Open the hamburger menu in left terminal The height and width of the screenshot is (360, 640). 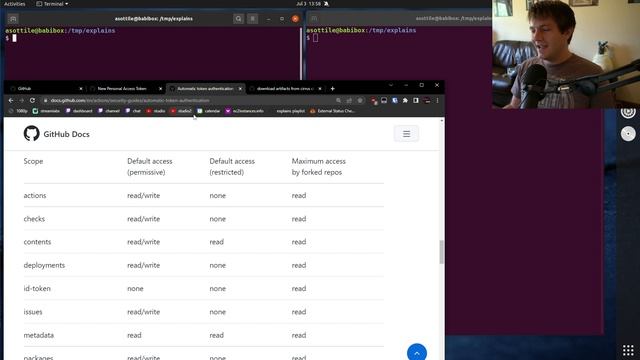click(x=253, y=19)
